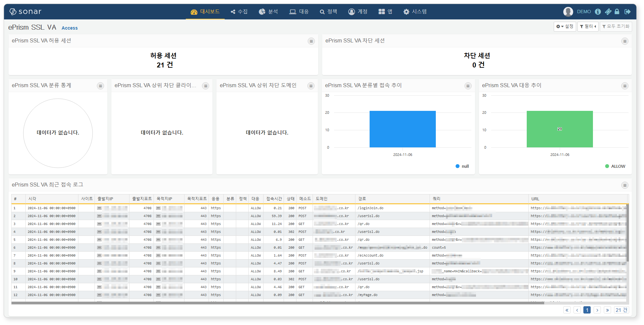Click source IP icon in row 9
Viewport: 644px width, 325px height.
[x=99, y=271]
